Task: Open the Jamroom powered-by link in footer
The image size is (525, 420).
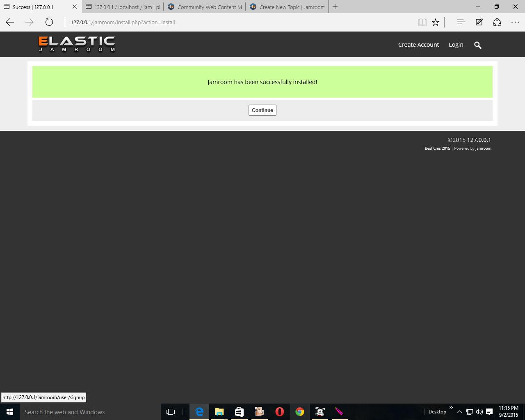Action: [483, 148]
